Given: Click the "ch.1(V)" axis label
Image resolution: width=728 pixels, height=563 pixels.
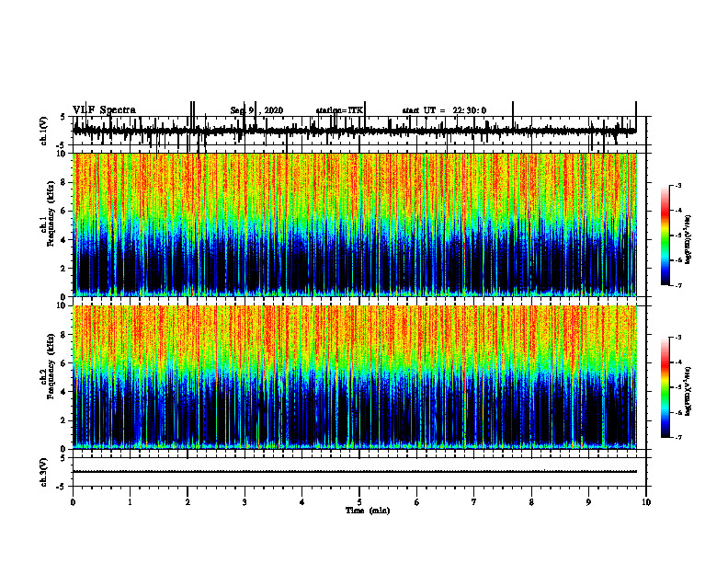Looking at the screenshot, I should 43,131.
